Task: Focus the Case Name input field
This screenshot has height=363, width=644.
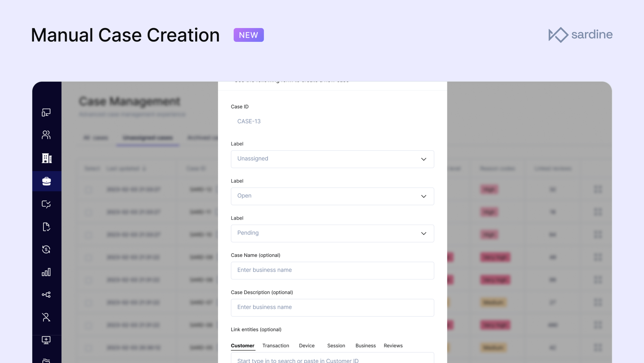Action: [332, 270]
